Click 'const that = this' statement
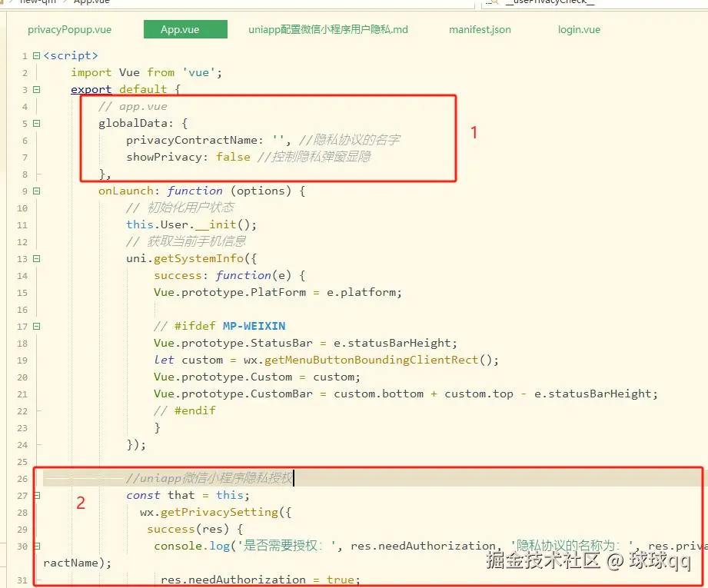The width and height of the screenshot is (708, 588). (x=188, y=496)
